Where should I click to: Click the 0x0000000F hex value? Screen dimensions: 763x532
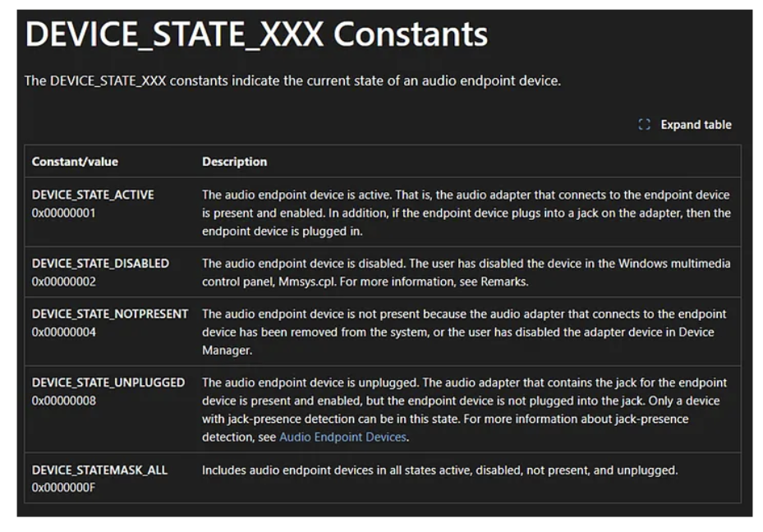(64, 488)
